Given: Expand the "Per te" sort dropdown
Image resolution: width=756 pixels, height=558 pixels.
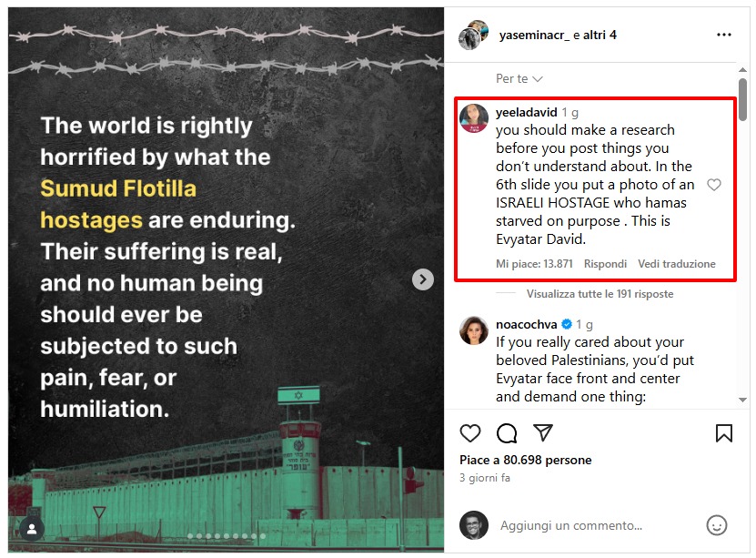Looking at the screenshot, I should click(x=519, y=79).
